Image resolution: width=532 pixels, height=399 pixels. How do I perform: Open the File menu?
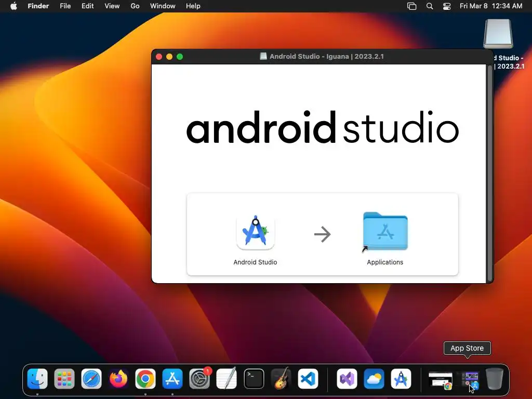(x=65, y=6)
